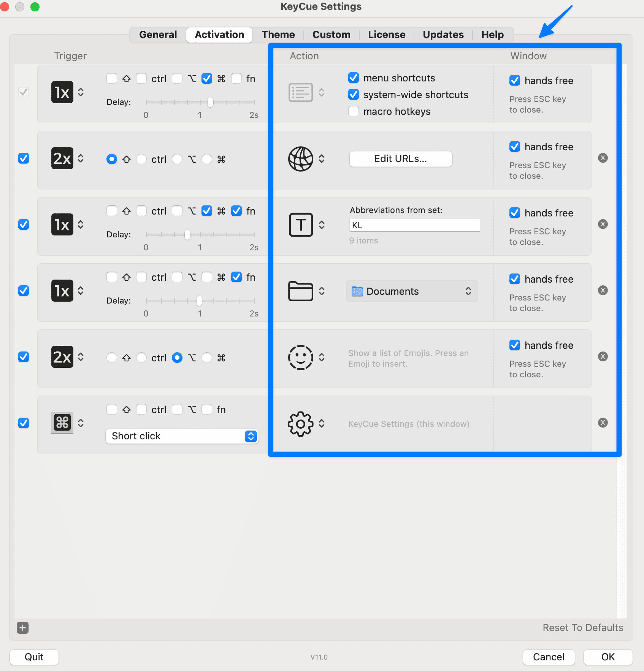The width and height of the screenshot is (644, 671).
Task: Click the Cancel button
Action: (x=549, y=657)
